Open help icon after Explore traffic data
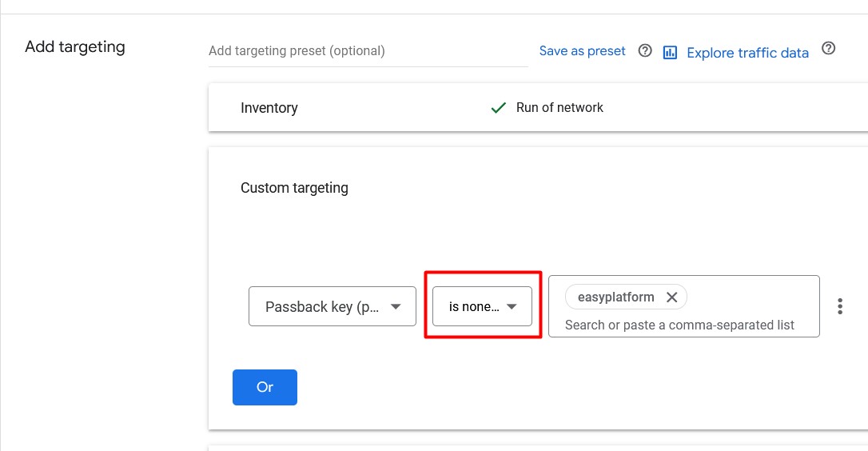Screen dimensions: 868x451 tap(828, 48)
